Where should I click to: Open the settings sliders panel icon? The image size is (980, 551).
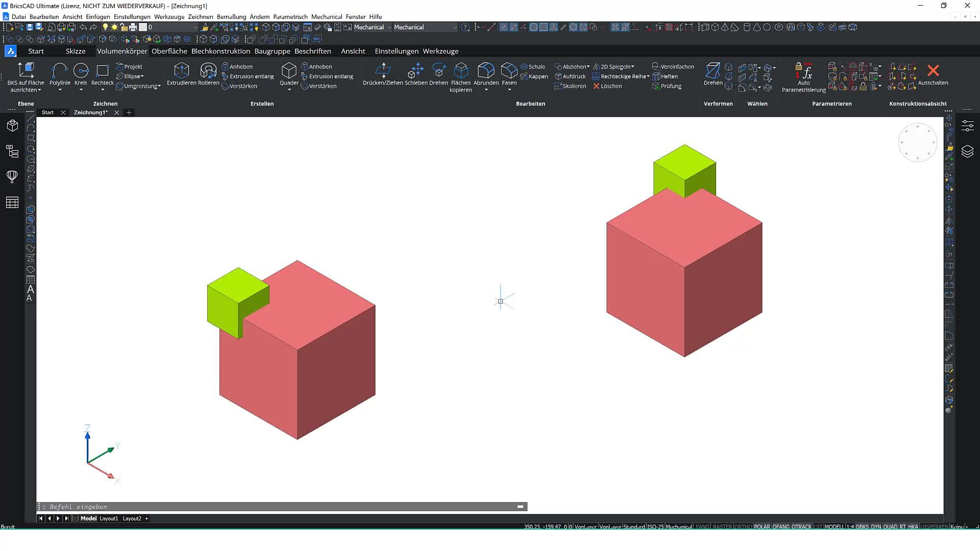967,126
